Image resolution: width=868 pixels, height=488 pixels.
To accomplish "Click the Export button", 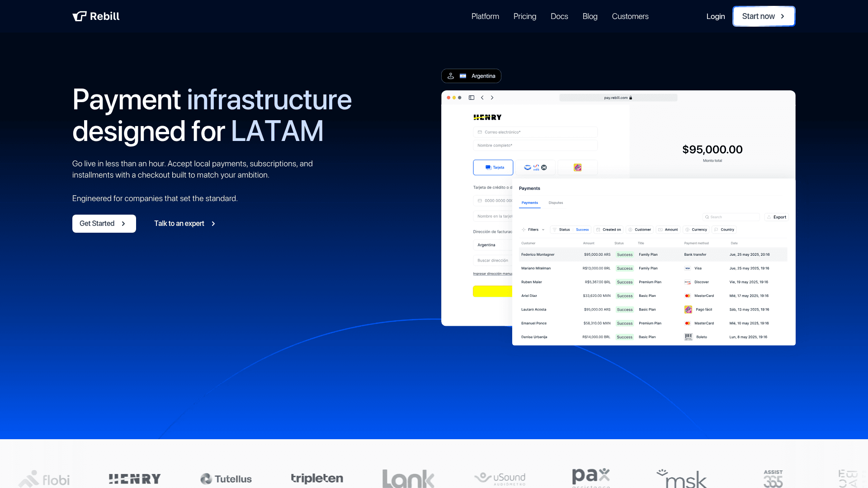I will [x=777, y=217].
